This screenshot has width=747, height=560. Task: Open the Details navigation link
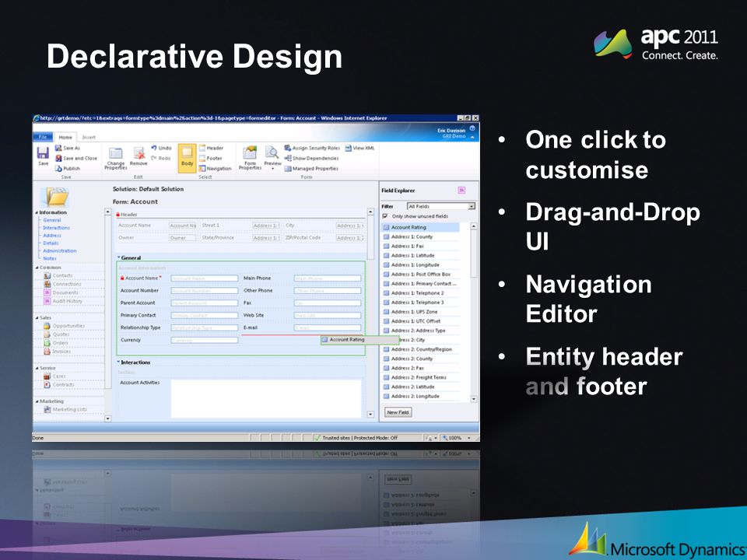coord(51,243)
